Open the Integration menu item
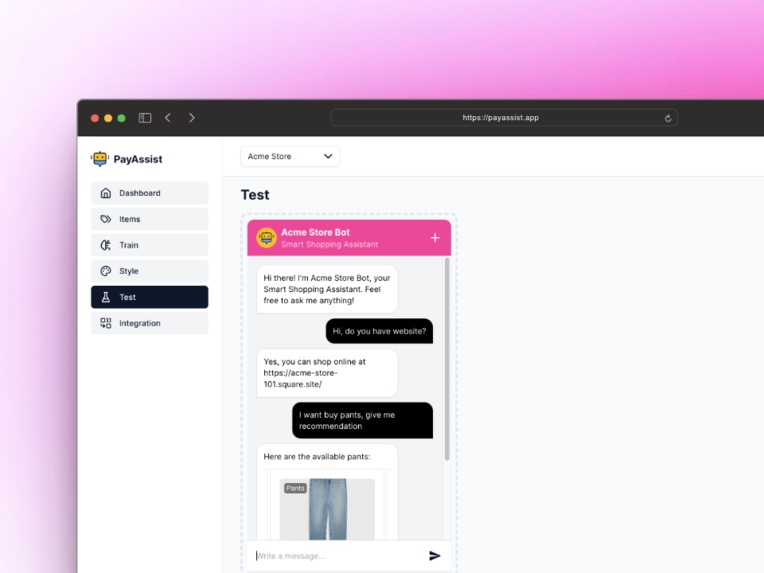The width and height of the screenshot is (764, 573). pos(150,323)
